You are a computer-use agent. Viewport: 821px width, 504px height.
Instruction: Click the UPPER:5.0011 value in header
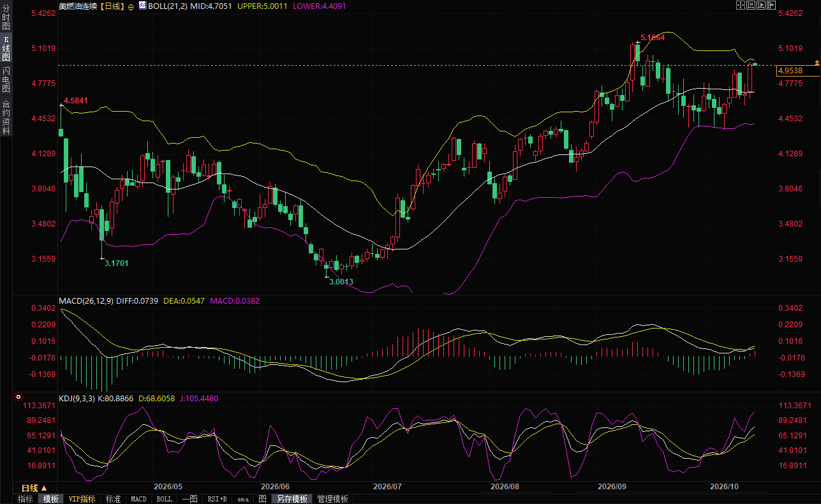coord(262,6)
